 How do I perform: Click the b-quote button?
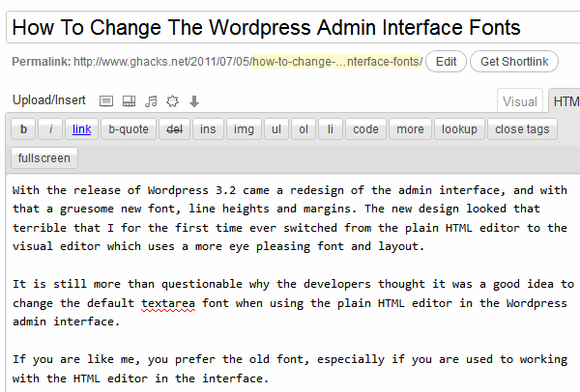click(129, 129)
